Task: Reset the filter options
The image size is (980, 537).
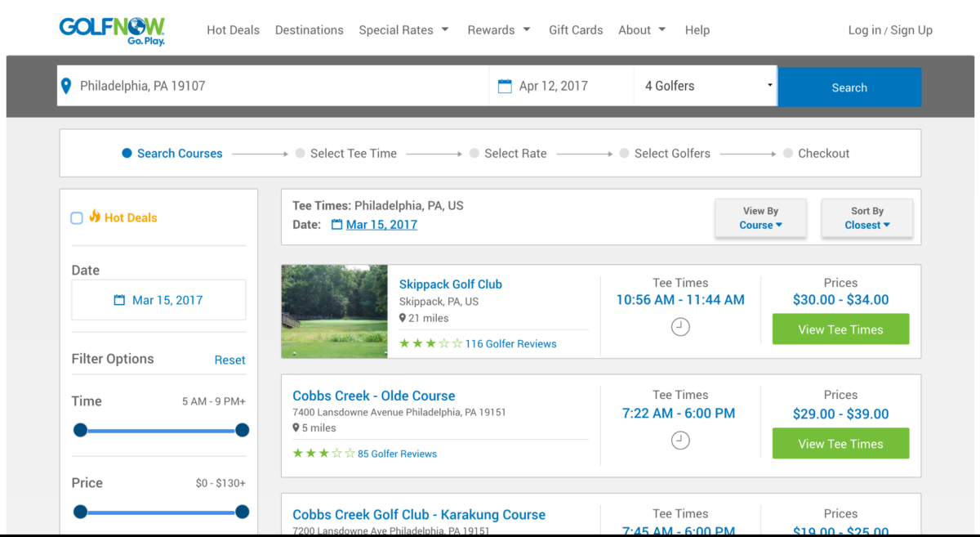Action: pos(229,360)
